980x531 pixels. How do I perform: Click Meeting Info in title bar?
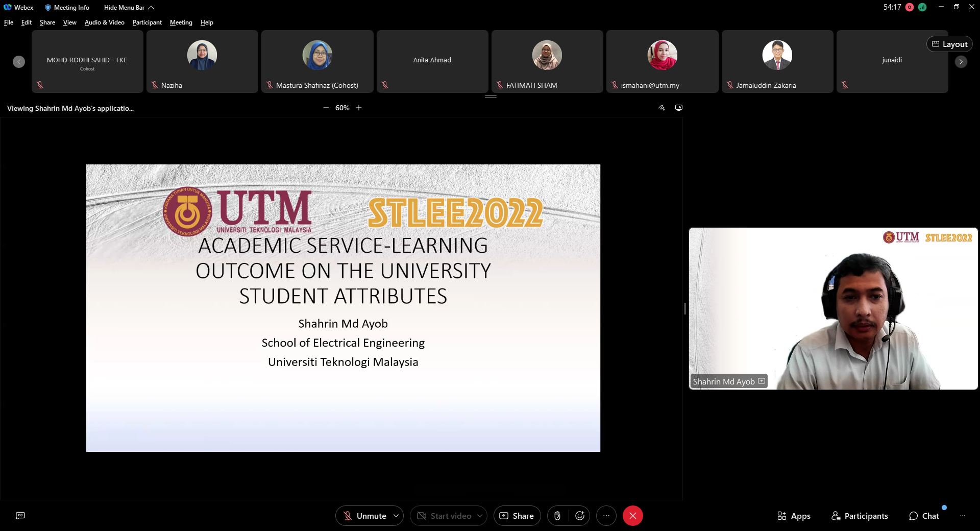tap(67, 8)
